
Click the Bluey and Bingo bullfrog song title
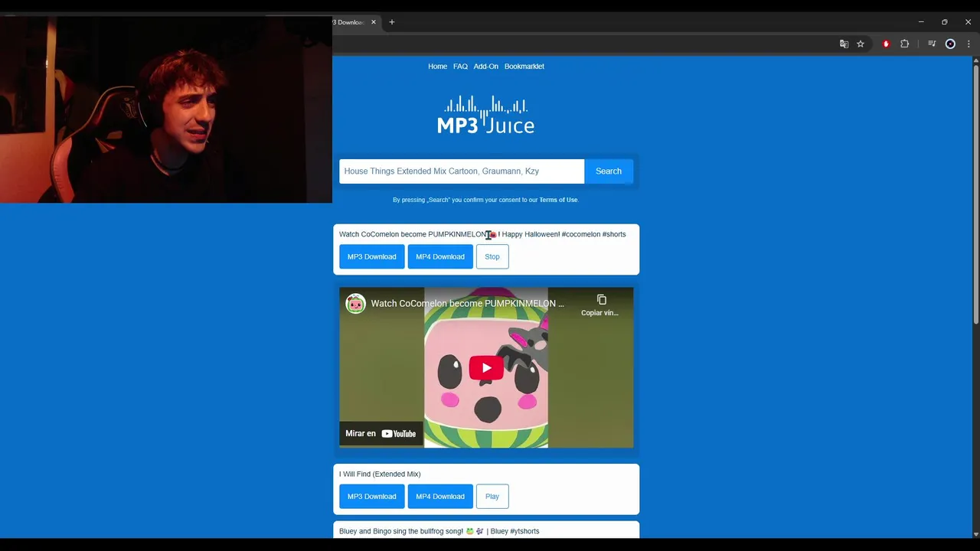[439, 531]
